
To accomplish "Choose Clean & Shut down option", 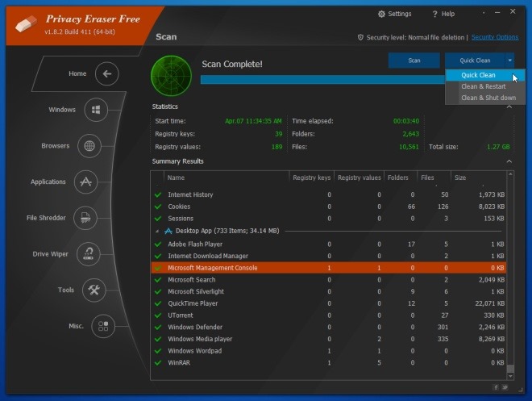I will click(485, 98).
